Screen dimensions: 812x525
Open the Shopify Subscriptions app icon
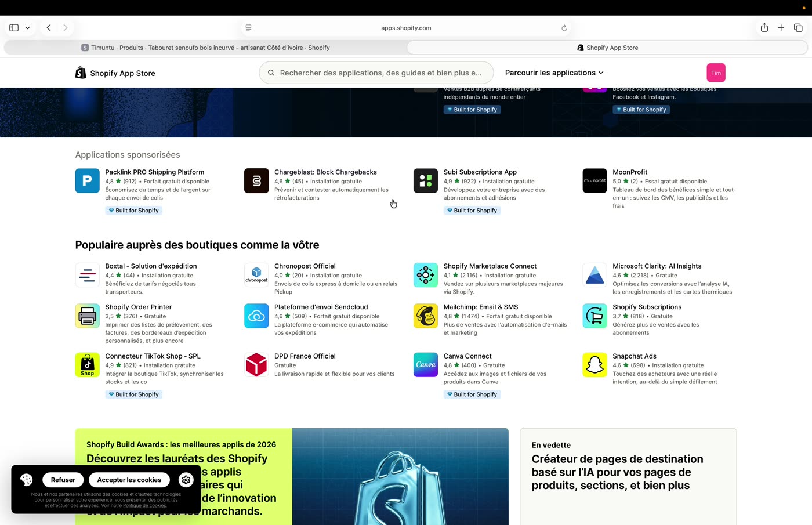594,316
